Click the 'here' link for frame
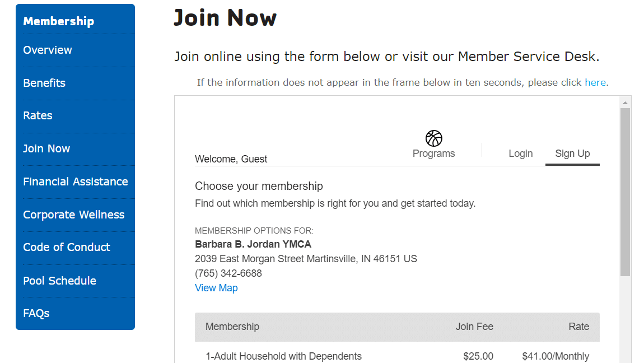This screenshot has height=363, width=644. click(595, 82)
